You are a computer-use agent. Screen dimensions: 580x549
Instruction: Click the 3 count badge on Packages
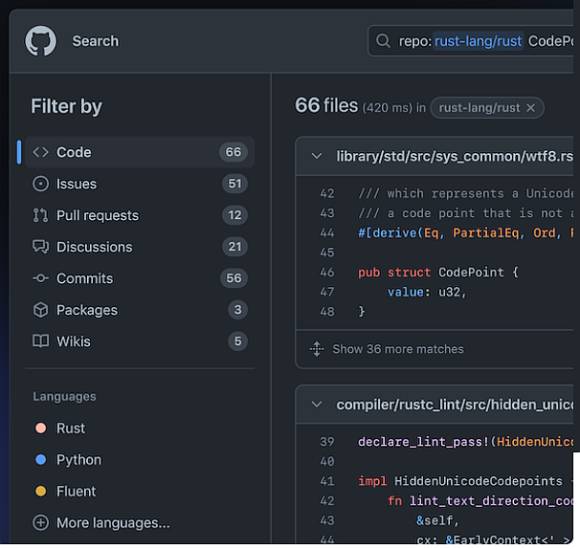(x=237, y=310)
